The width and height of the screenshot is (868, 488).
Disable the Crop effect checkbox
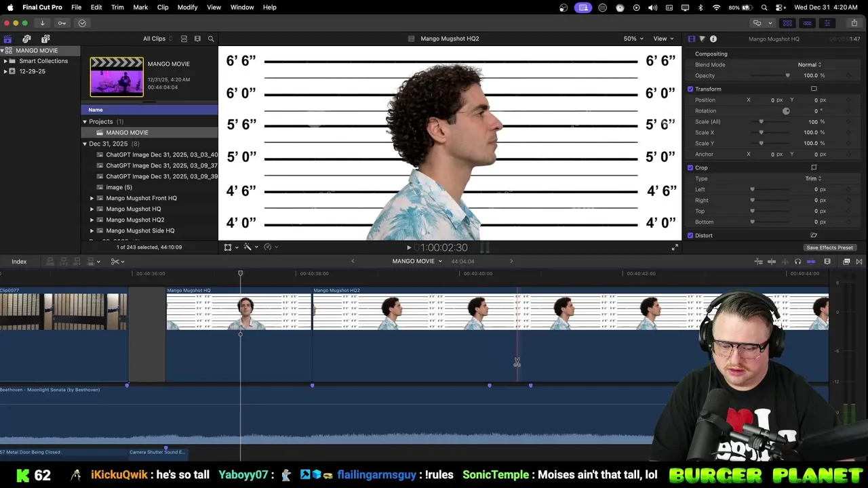coord(690,167)
